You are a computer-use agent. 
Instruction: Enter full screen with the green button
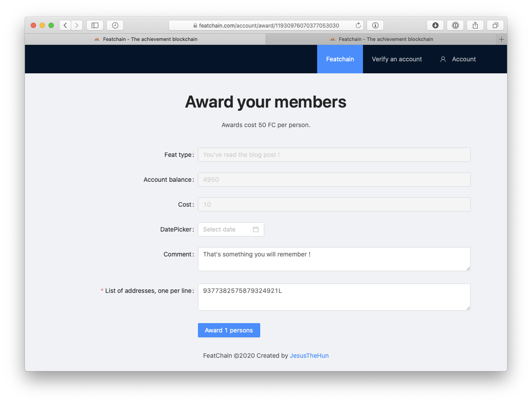click(51, 25)
